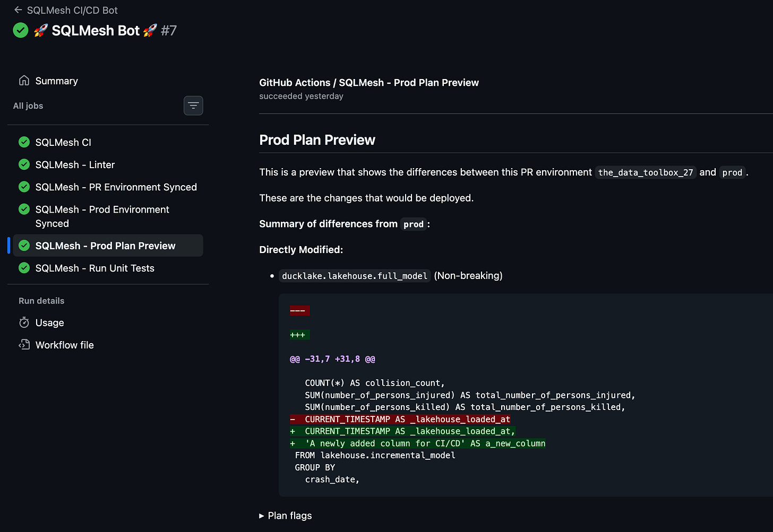Click the the_data_toolbox_27 environment name
Viewport: 773px width, 532px height.
(x=646, y=172)
